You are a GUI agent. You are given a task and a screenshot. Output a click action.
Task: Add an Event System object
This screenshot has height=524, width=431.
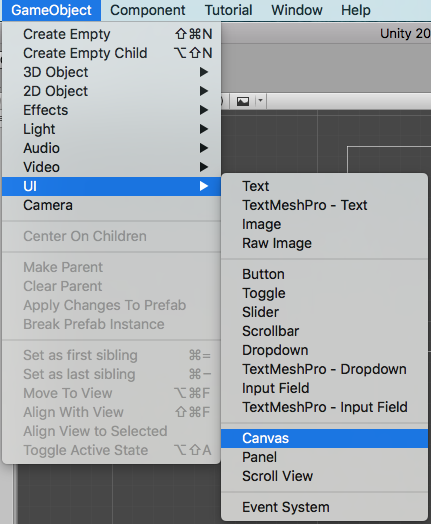pyautogui.click(x=324, y=507)
